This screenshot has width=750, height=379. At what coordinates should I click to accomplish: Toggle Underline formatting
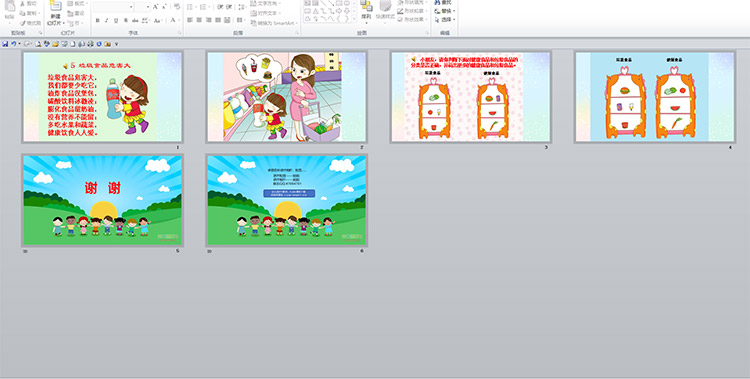[x=116, y=20]
